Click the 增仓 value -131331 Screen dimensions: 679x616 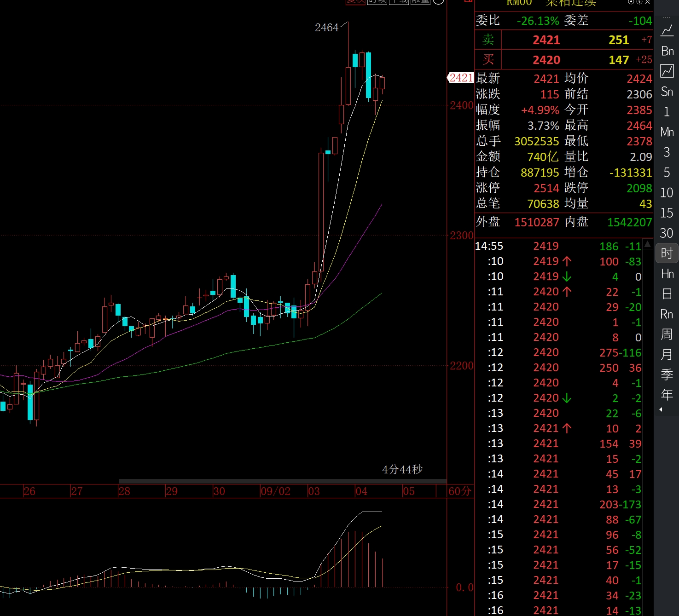(x=631, y=173)
